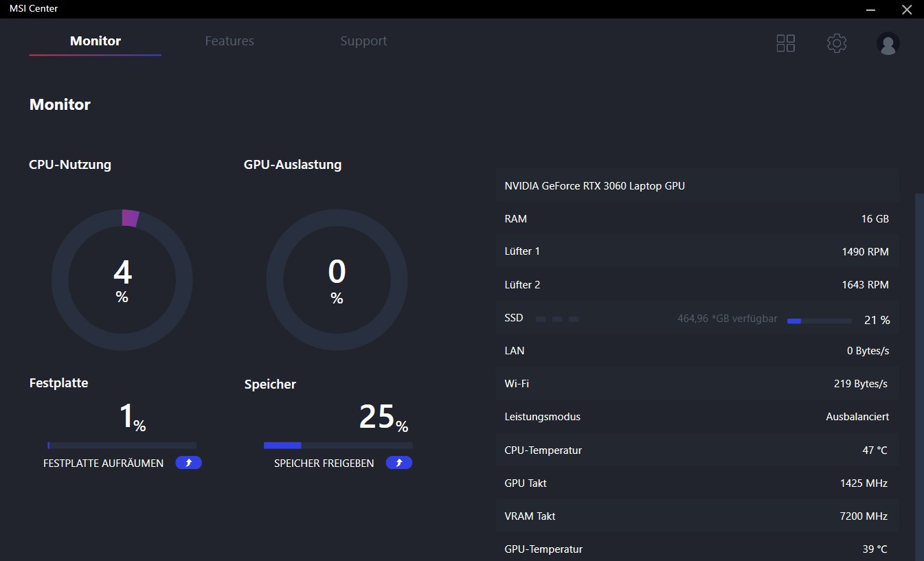Click the 7200 MHz value
Screen dimensions: 924x561
864,516
